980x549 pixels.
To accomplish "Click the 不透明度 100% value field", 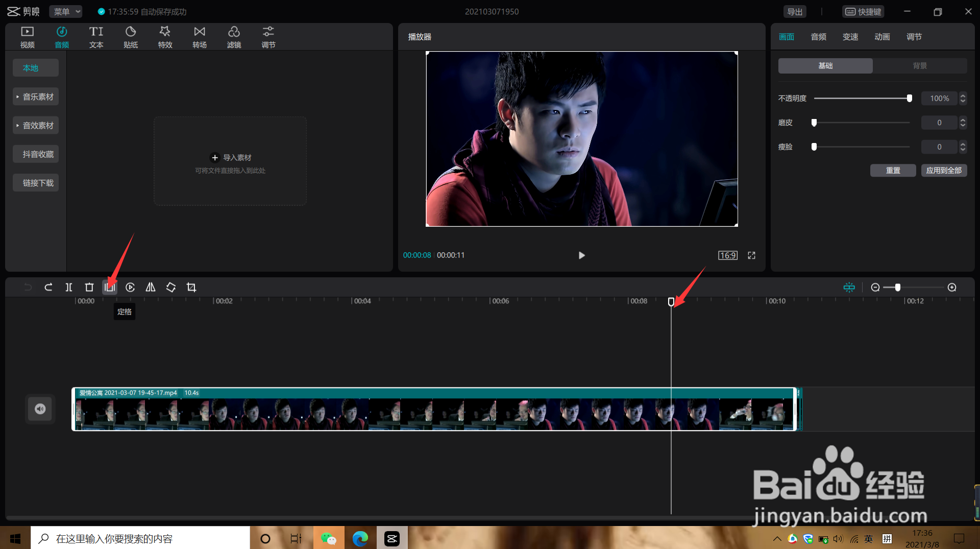I will (x=940, y=98).
